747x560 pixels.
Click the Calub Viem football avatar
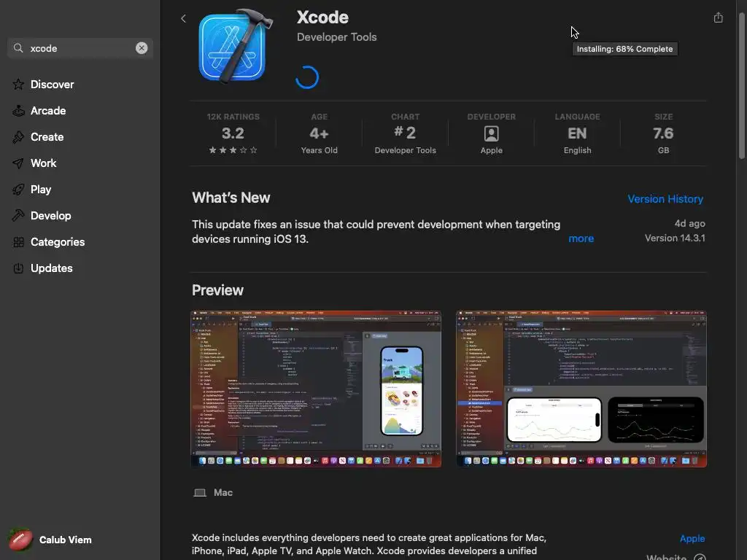tap(20, 540)
